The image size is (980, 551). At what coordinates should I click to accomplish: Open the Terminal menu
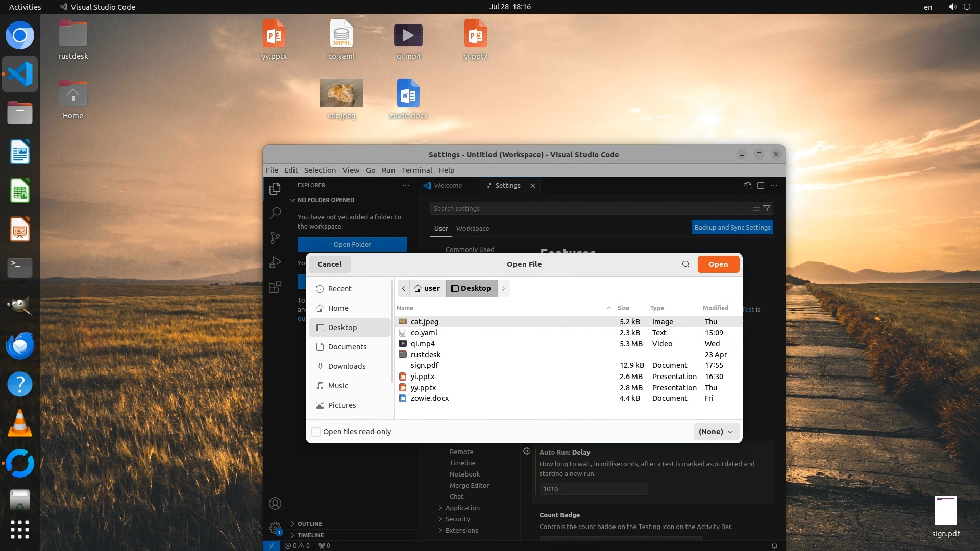tap(416, 170)
